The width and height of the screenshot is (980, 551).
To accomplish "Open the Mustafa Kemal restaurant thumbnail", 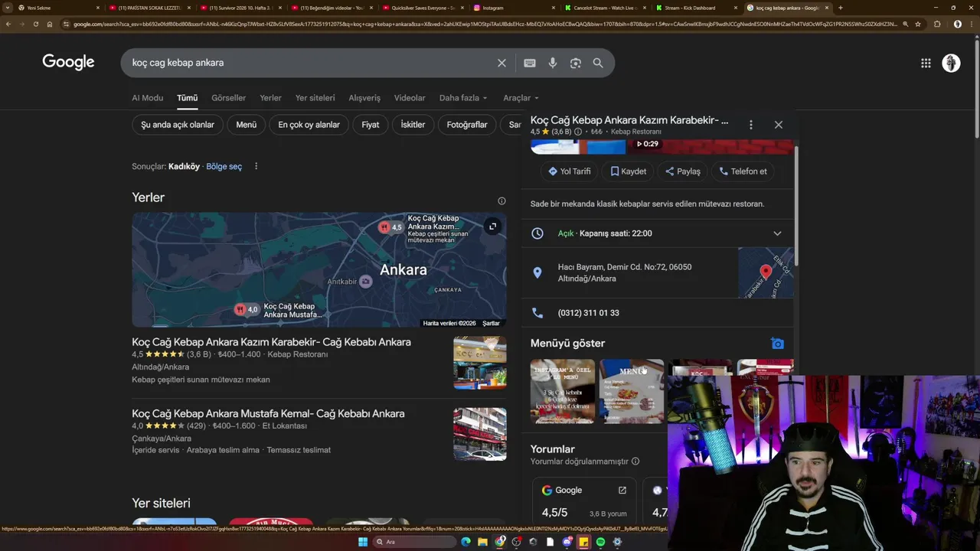I will tap(479, 434).
